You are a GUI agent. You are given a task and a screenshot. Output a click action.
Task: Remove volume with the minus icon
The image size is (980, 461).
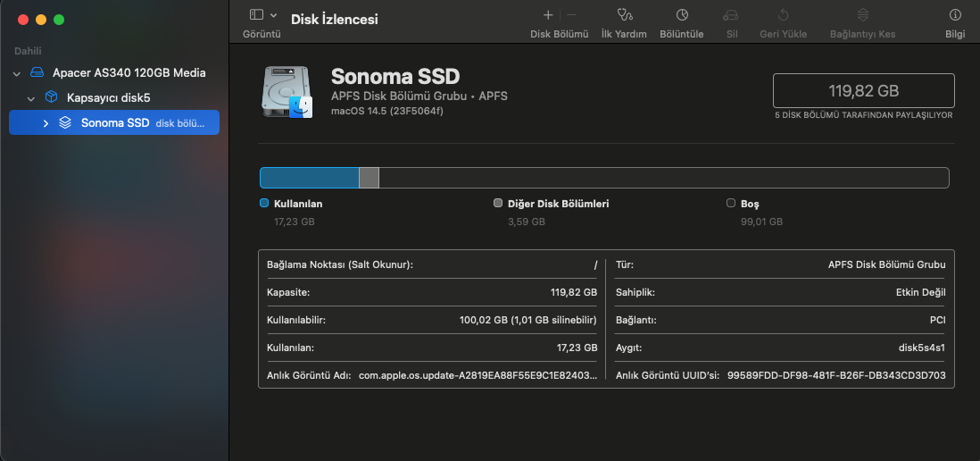(x=571, y=15)
